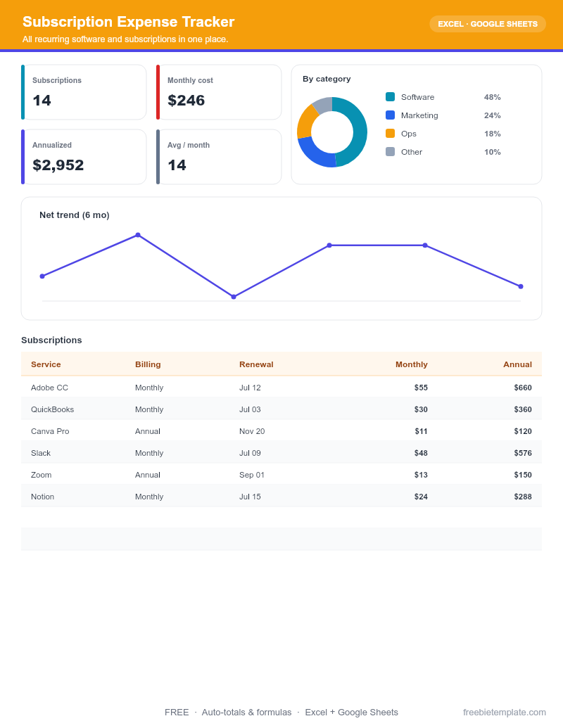Click the $120 annual amount
Screen dimensions: 563x728
point(523,431)
